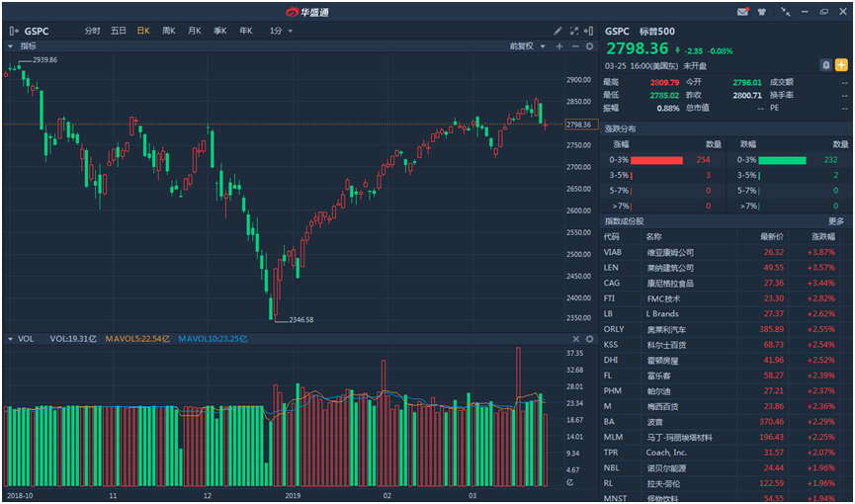
Task: Open VOL panel settings gear
Action: point(589,339)
